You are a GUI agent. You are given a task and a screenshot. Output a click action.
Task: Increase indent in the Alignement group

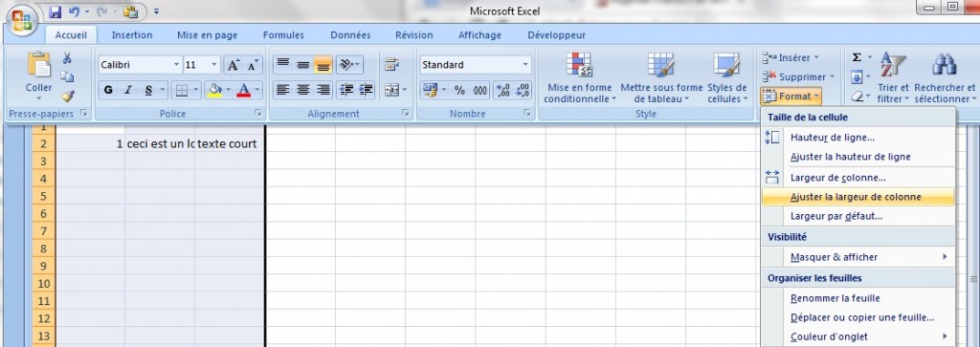[366, 90]
